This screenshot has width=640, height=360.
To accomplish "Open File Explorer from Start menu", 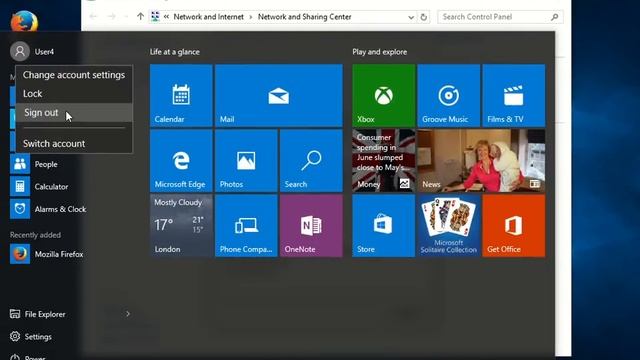I will coord(38,314).
